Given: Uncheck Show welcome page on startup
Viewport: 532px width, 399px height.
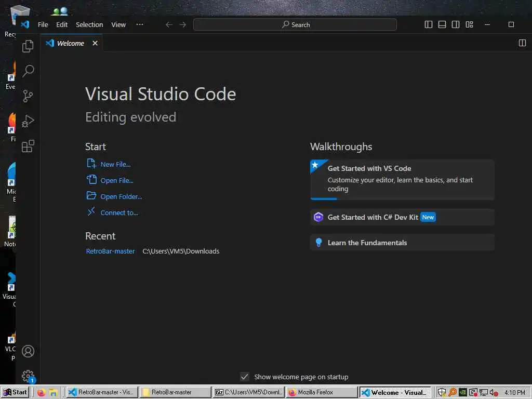Looking at the screenshot, I should [245, 377].
